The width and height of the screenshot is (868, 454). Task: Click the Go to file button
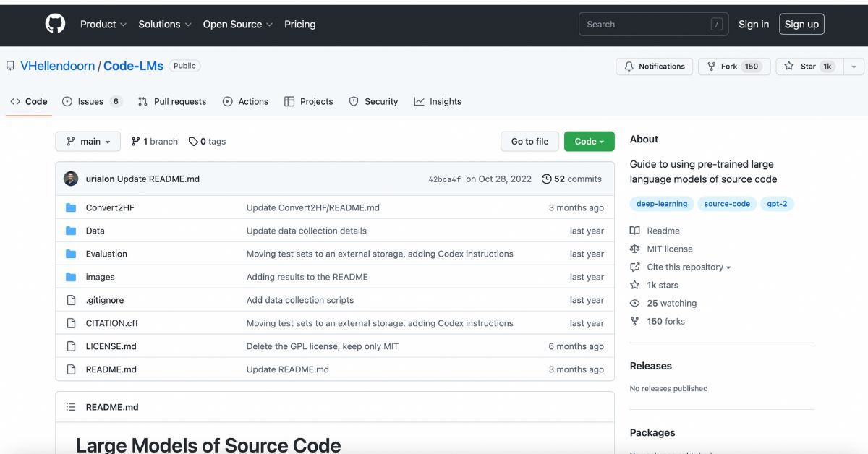(x=529, y=141)
